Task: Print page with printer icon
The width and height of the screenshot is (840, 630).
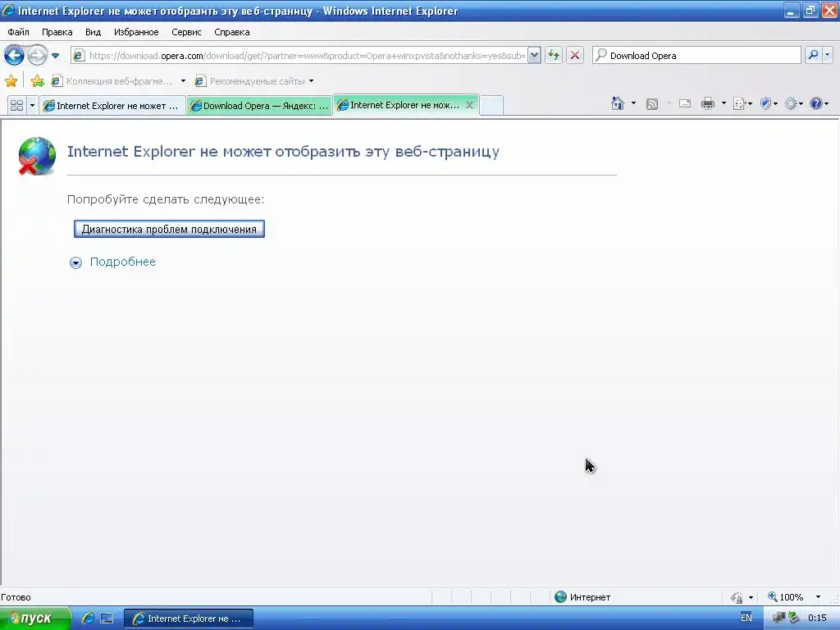Action: tap(708, 103)
